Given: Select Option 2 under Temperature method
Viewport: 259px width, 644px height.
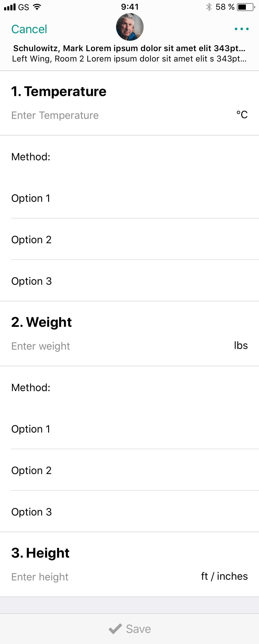Looking at the screenshot, I should tap(129, 239).
